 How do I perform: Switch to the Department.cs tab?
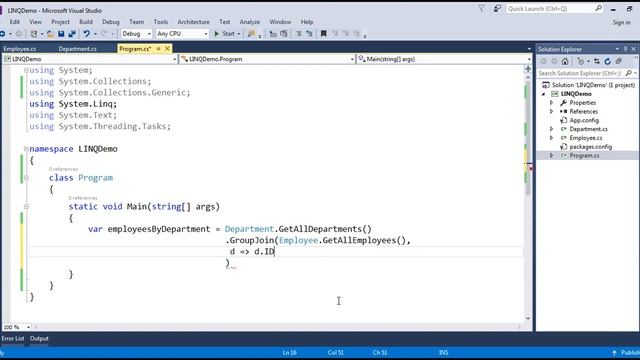(77, 49)
